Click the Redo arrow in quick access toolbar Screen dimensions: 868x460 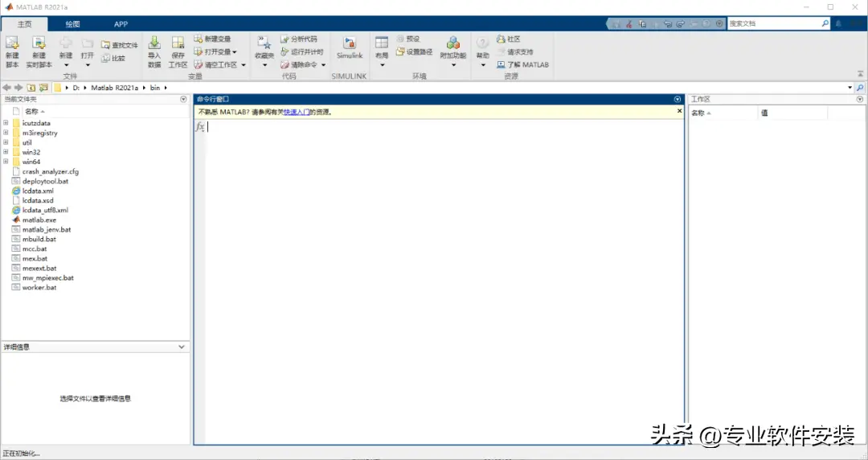(681, 24)
